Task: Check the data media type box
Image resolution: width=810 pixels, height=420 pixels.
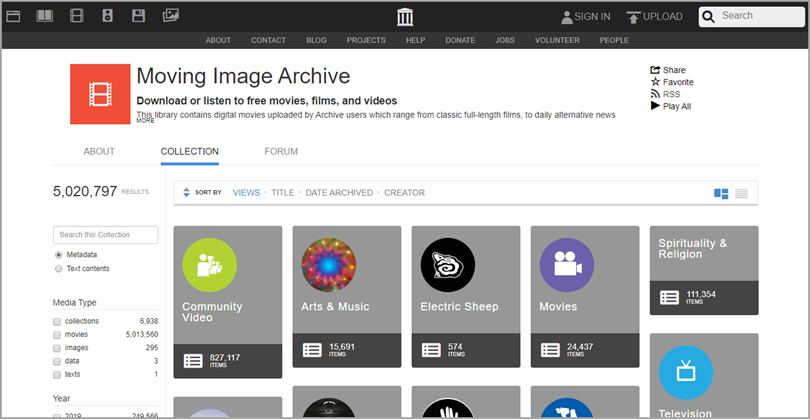Action: point(57,362)
